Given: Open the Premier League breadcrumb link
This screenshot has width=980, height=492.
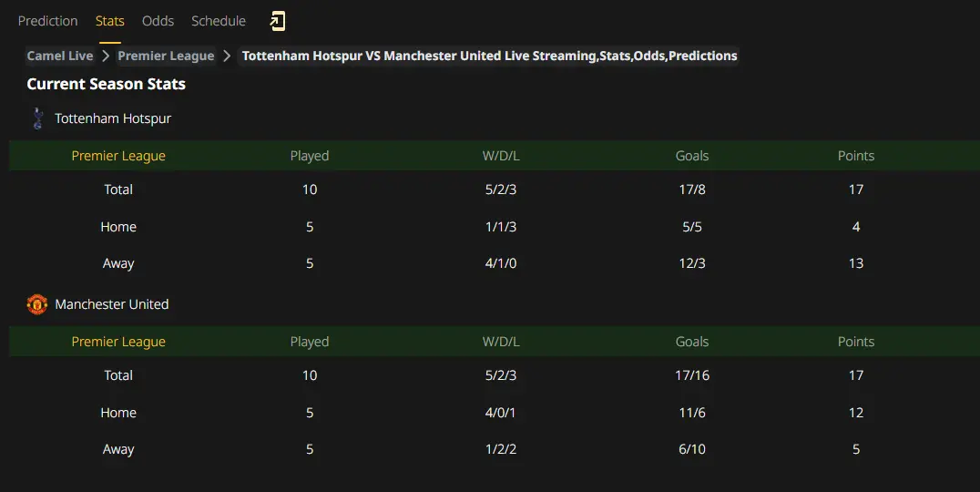Looking at the screenshot, I should pos(166,56).
